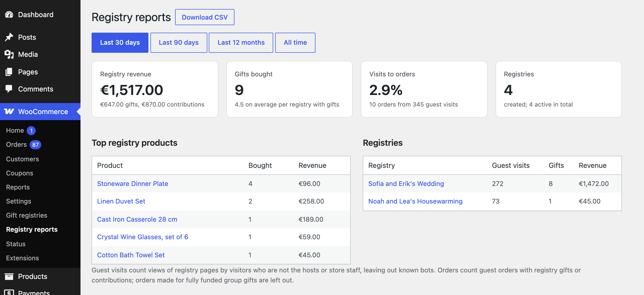
Task: Switch to All time range
Action: [x=295, y=43]
